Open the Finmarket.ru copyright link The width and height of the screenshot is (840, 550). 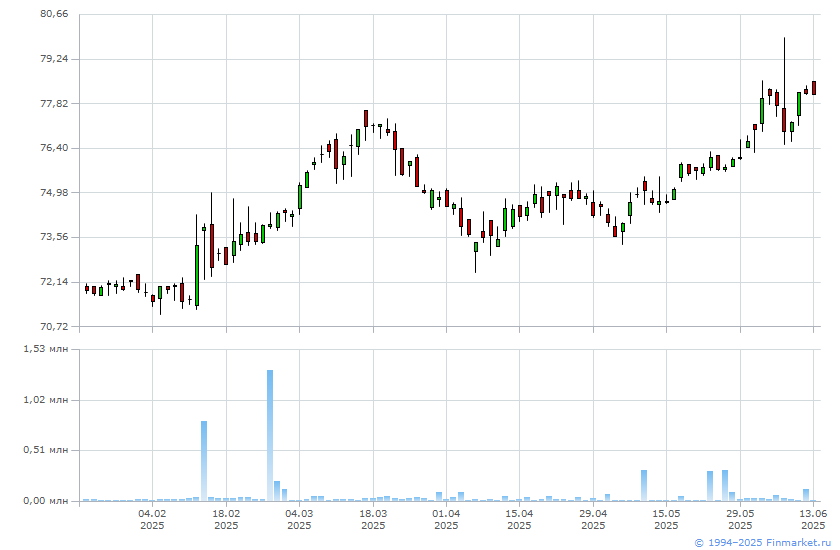click(x=763, y=543)
